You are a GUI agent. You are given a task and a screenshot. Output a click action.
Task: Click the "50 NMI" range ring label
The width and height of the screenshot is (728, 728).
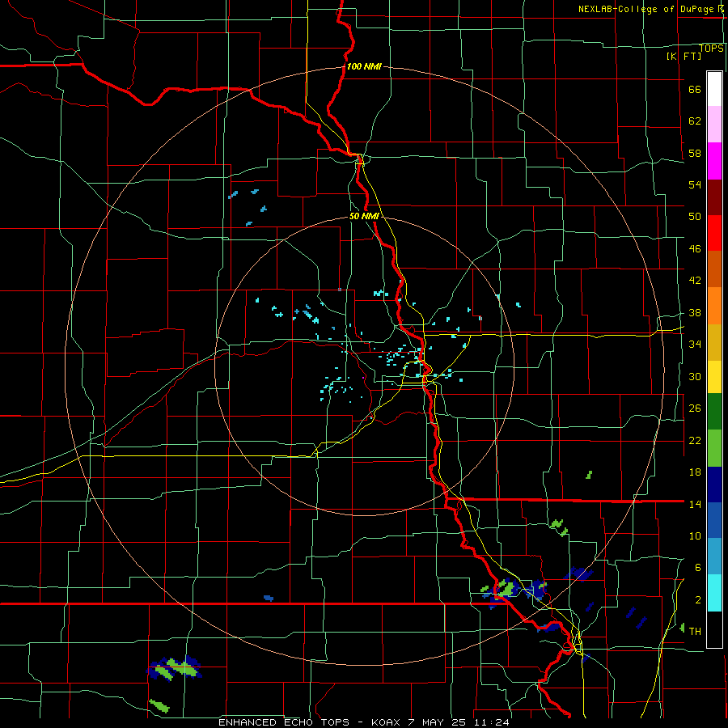(x=364, y=216)
